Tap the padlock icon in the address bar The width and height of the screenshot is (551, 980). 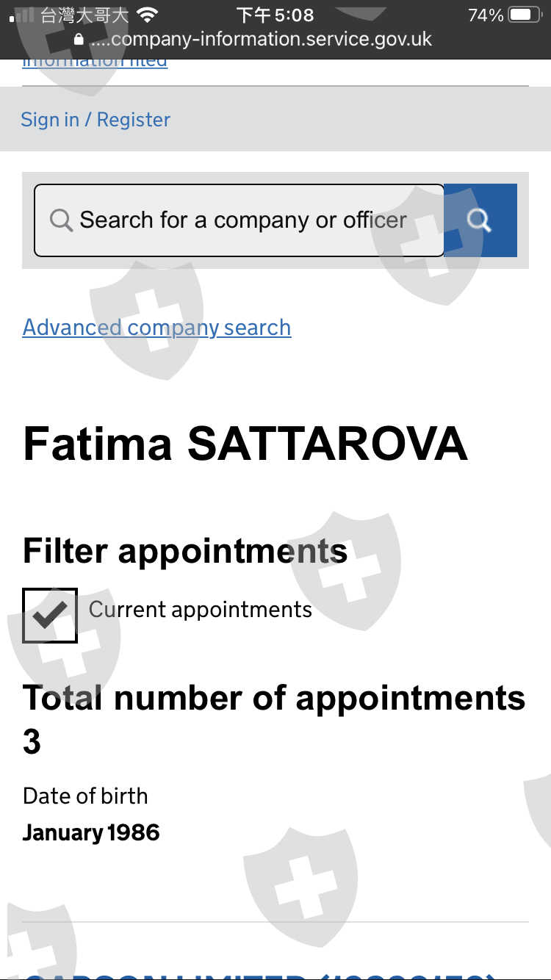(x=79, y=40)
